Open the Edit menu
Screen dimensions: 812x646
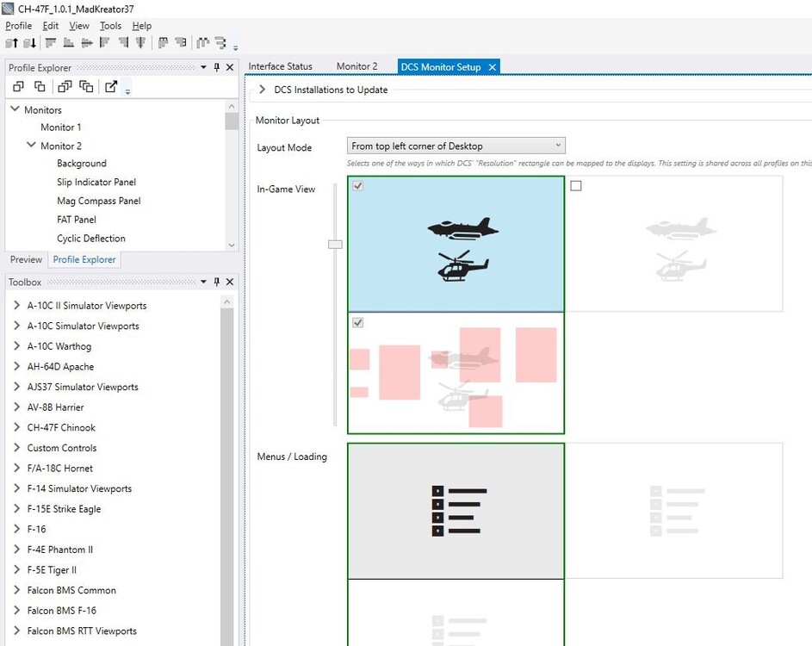coord(50,25)
